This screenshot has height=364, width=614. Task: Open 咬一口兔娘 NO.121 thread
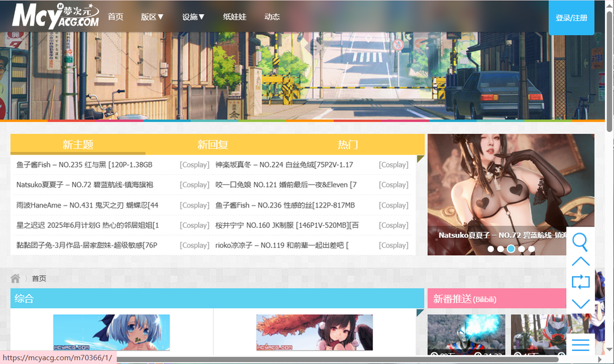tap(286, 185)
